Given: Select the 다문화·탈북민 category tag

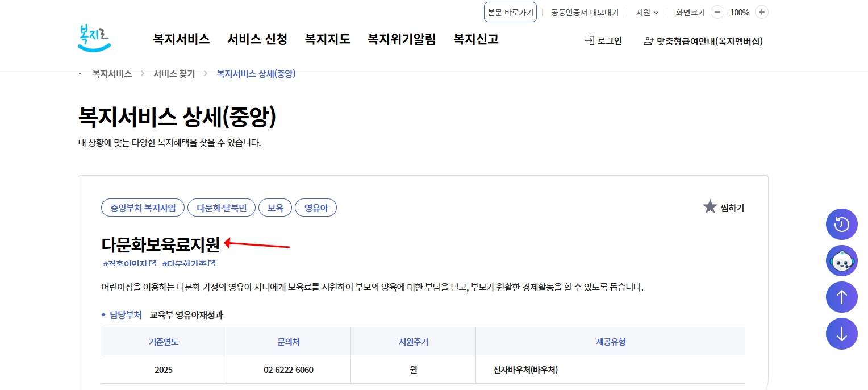Looking at the screenshot, I should (x=221, y=208).
